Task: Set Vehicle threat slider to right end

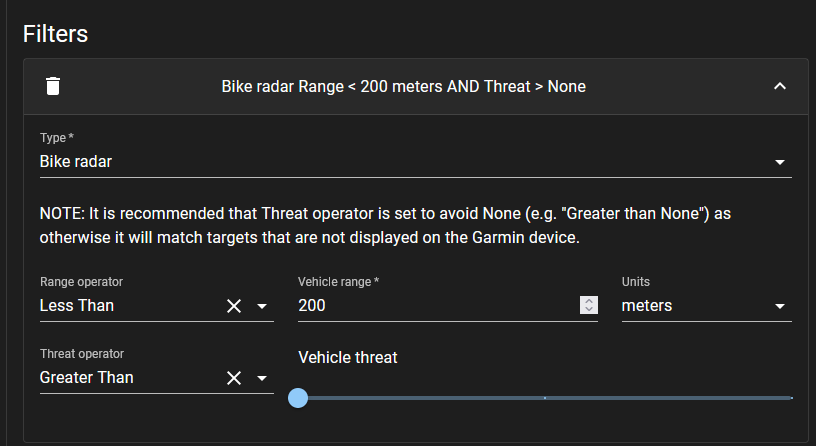Action: [x=791, y=398]
